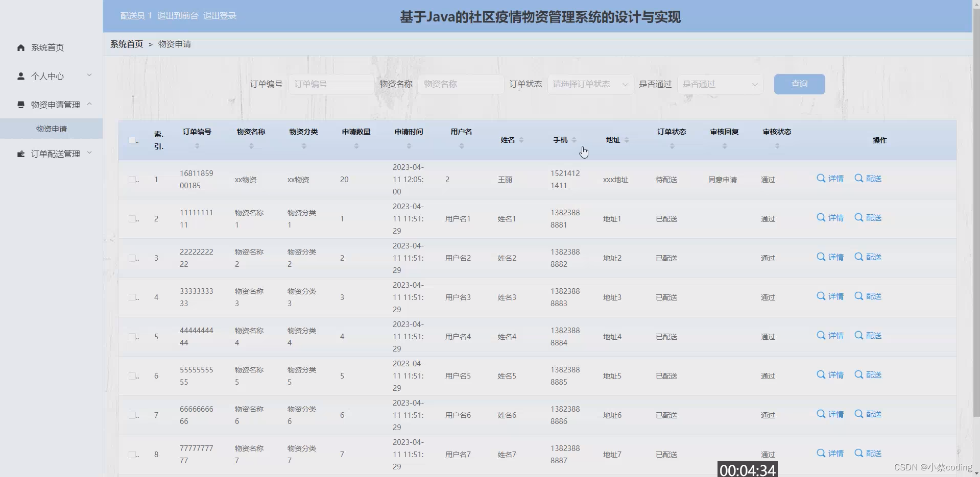Check the checkbox for row 6

click(x=132, y=376)
